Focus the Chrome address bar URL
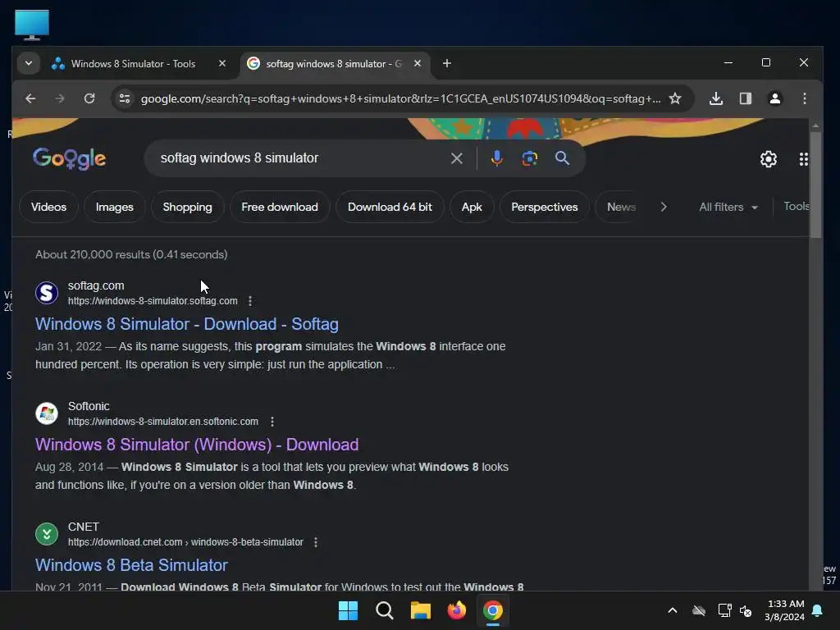Image resolution: width=840 pixels, height=630 pixels. [x=400, y=98]
